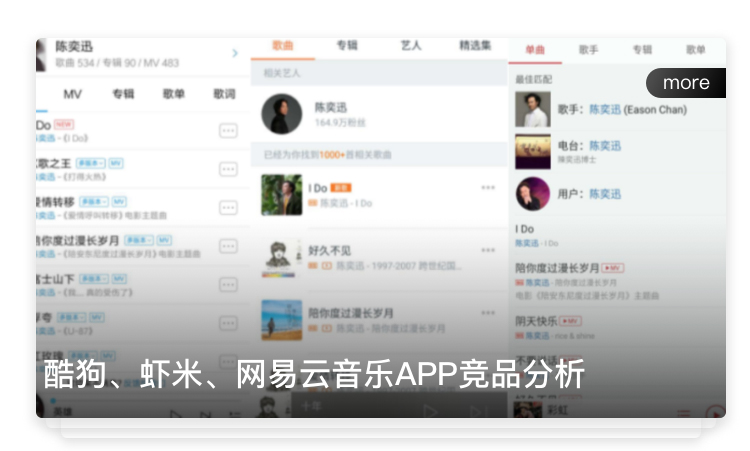Open the more options icon for 情转移 row

pyautogui.click(x=228, y=208)
